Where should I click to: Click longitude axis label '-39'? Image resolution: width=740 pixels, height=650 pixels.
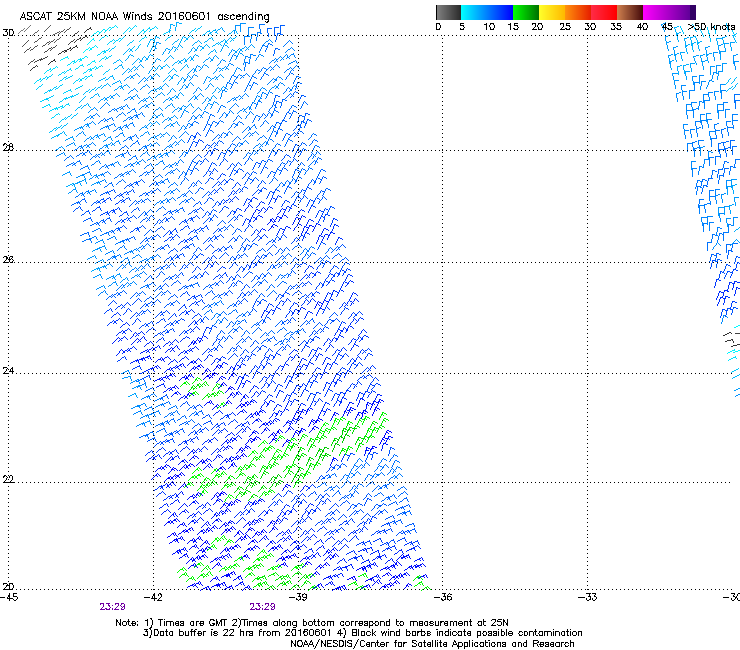pyautogui.click(x=298, y=597)
